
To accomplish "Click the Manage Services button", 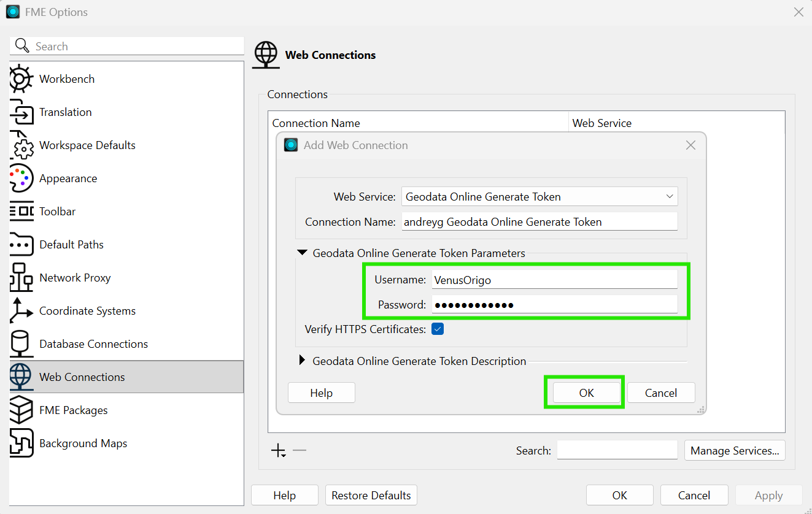I will point(735,450).
